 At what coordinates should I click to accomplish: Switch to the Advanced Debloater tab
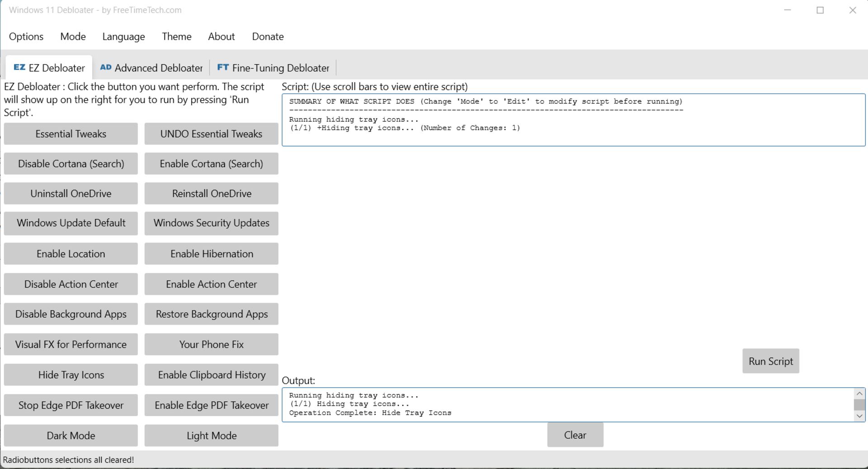point(151,68)
